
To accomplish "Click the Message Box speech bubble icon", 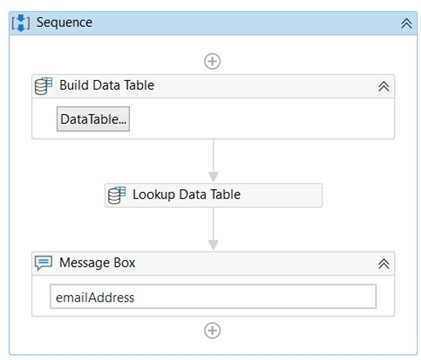I will pyautogui.click(x=44, y=263).
